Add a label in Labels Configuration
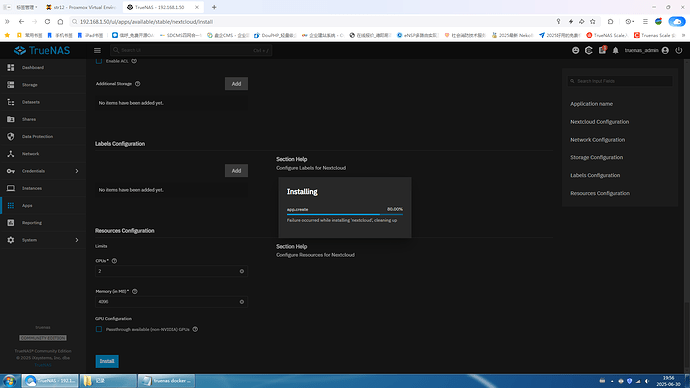 click(236, 171)
